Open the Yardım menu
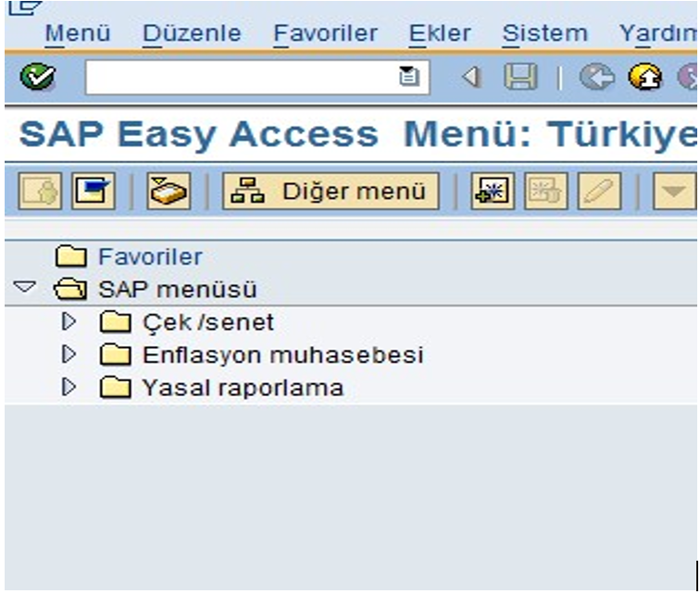The height and width of the screenshot is (594, 700). [x=658, y=33]
